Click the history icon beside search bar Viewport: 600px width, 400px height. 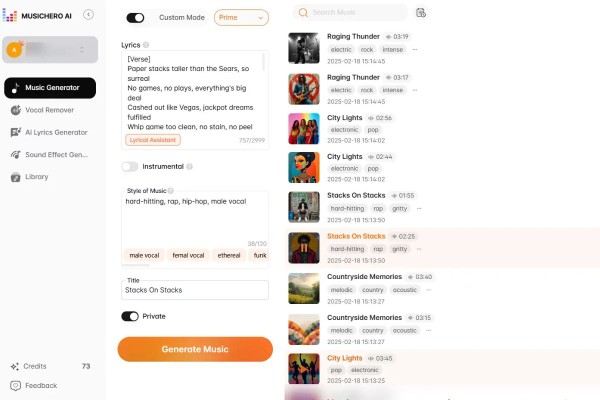click(x=421, y=13)
